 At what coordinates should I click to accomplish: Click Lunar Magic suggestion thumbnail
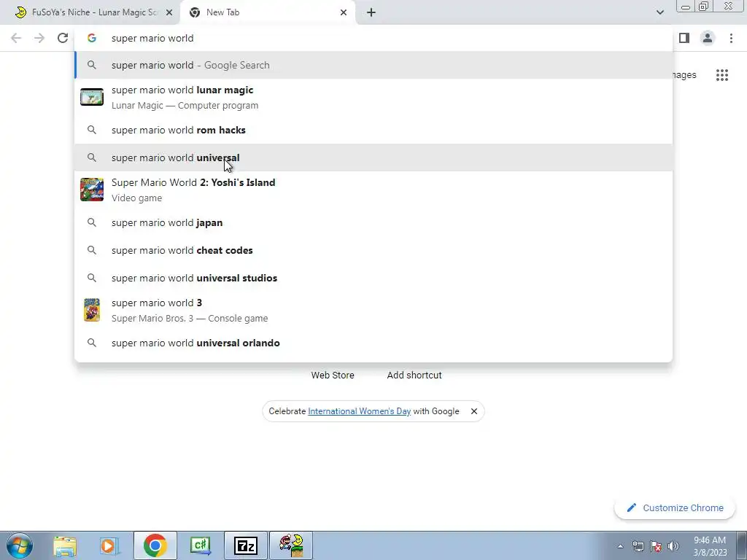pyautogui.click(x=92, y=97)
